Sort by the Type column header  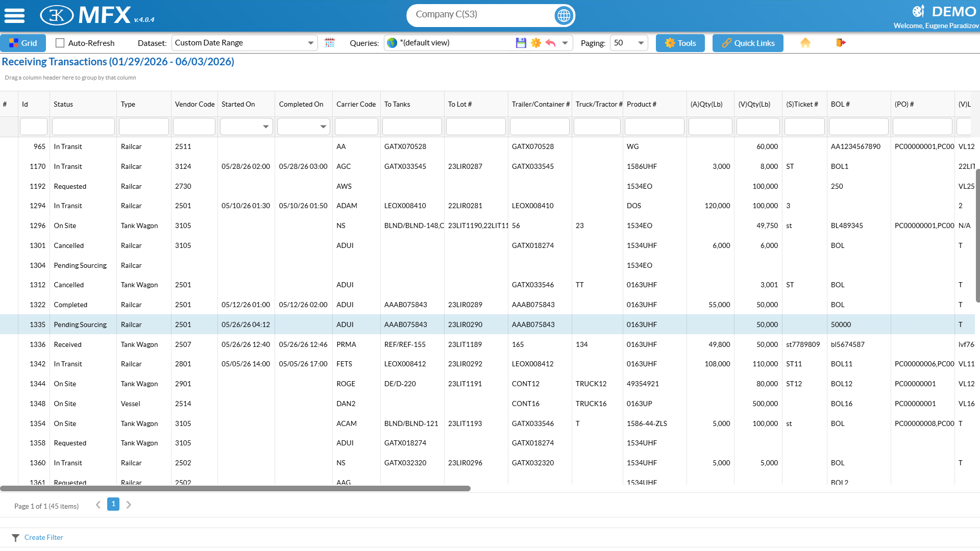pyautogui.click(x=144, y=104)
